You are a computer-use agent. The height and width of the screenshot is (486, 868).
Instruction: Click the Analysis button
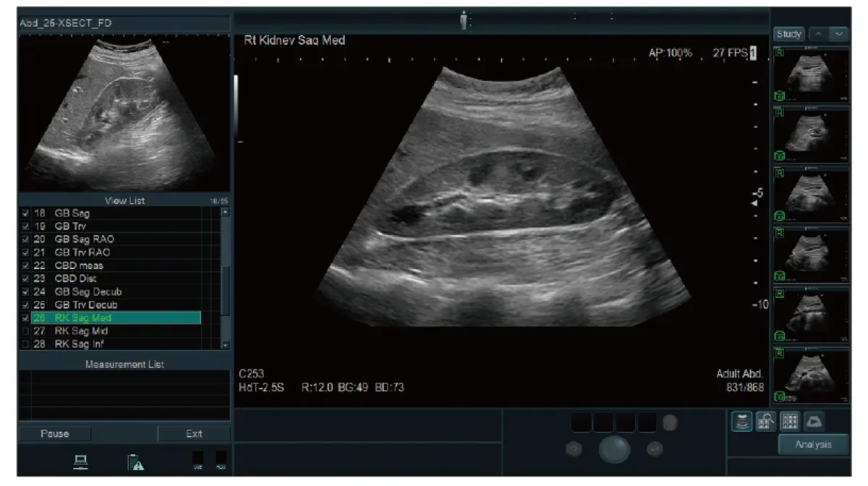tap(813, 445)
